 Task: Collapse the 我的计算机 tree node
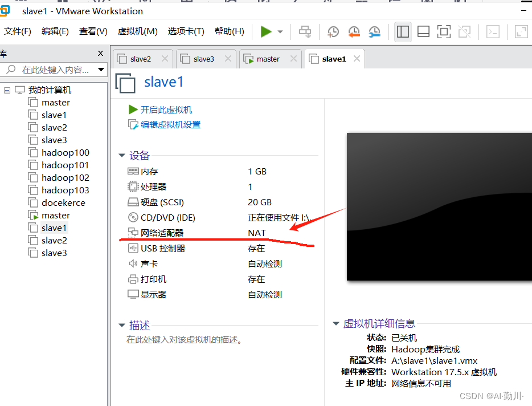pos(7,90)
